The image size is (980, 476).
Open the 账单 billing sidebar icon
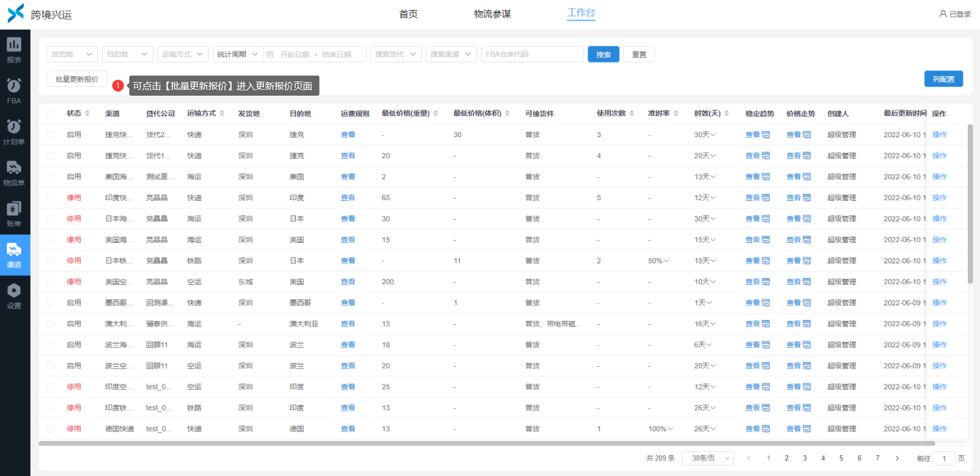(14, 208)
